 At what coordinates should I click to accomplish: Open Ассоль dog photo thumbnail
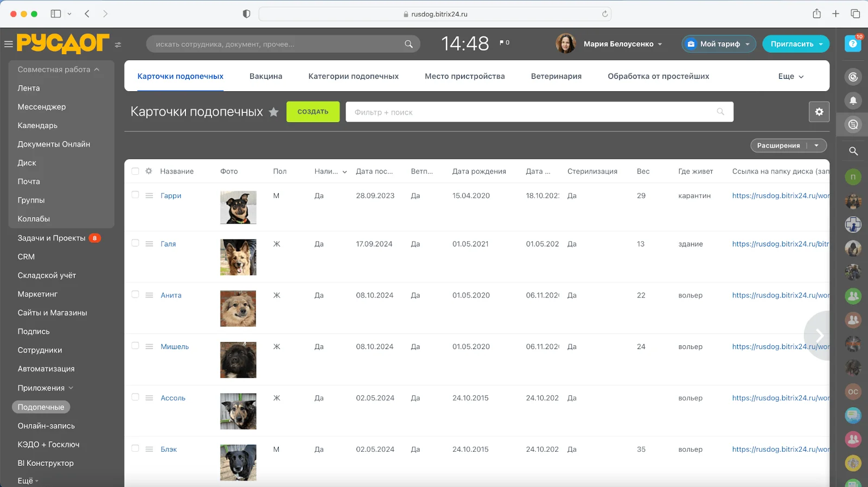click(238, 411)
